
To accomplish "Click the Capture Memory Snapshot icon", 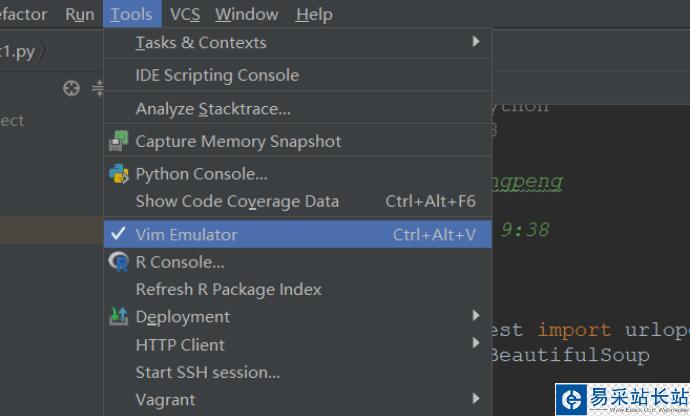I will pyautogui.click(x=119, y=141).
